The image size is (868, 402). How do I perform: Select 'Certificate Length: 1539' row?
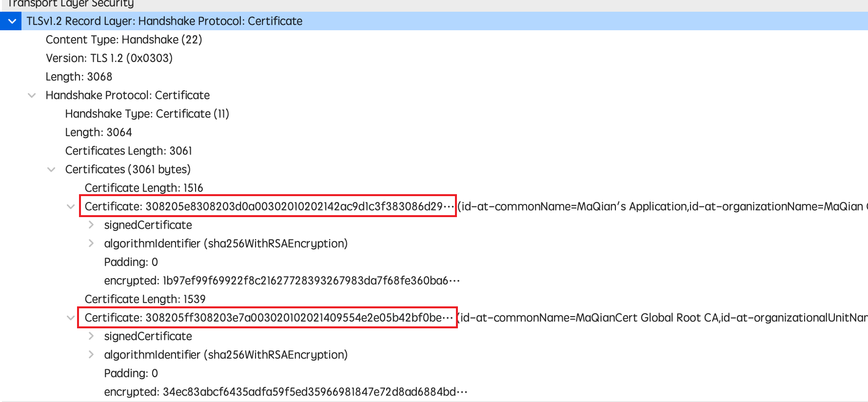point(145,299)
